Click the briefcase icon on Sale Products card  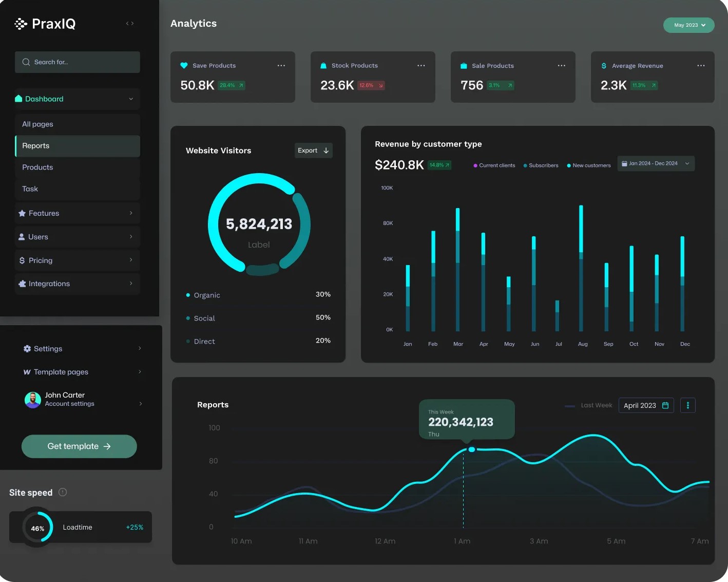click(463, 65)
